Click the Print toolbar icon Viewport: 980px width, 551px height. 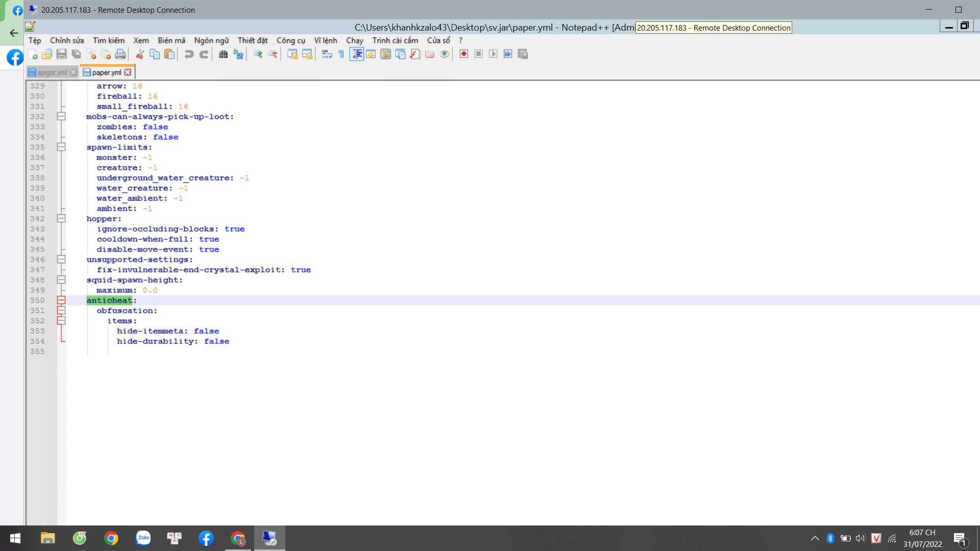tap(120, 54)
